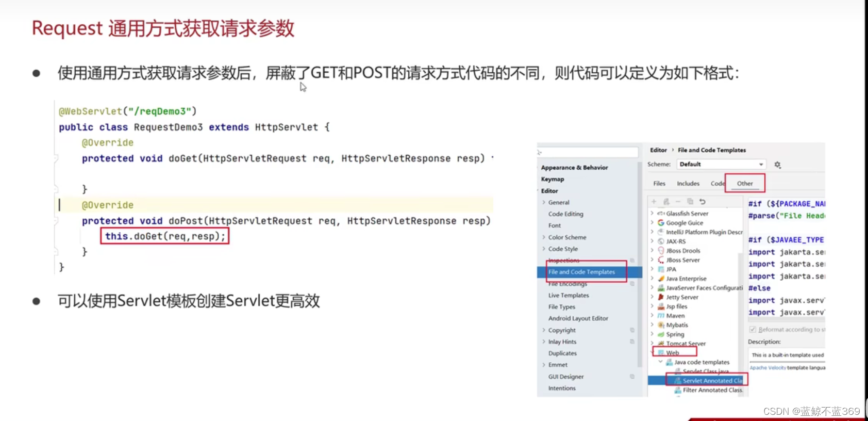868x421 pixels.
Task: Click the Java code templates folder icon
Action: point(669,362)
